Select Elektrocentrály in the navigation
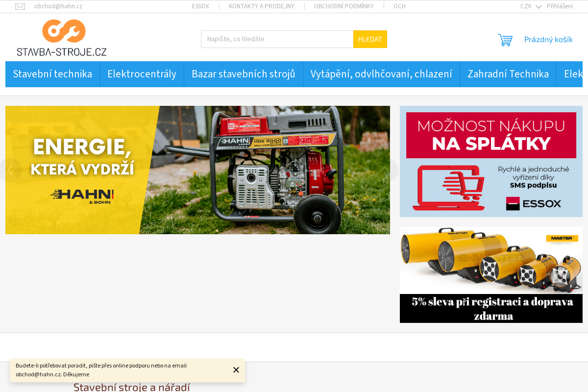Viewport: 588px width, 392px height. 142,74
